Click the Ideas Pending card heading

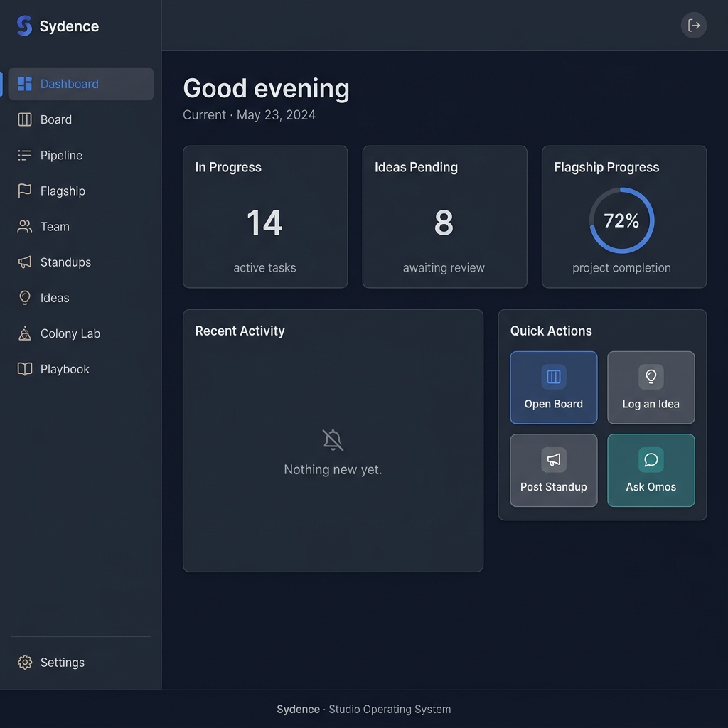pyautogui.click(x=416, y=167)
